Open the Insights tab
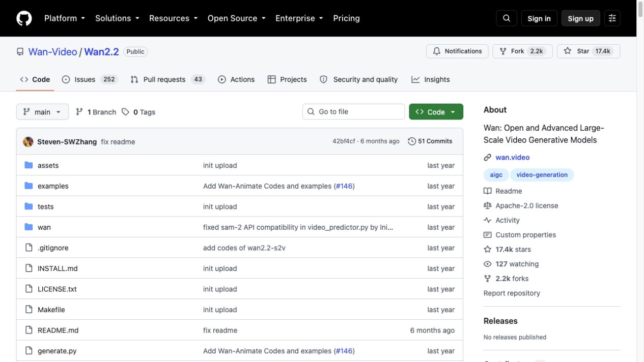This screenshot has width=644, height=362. coord(431,79)
